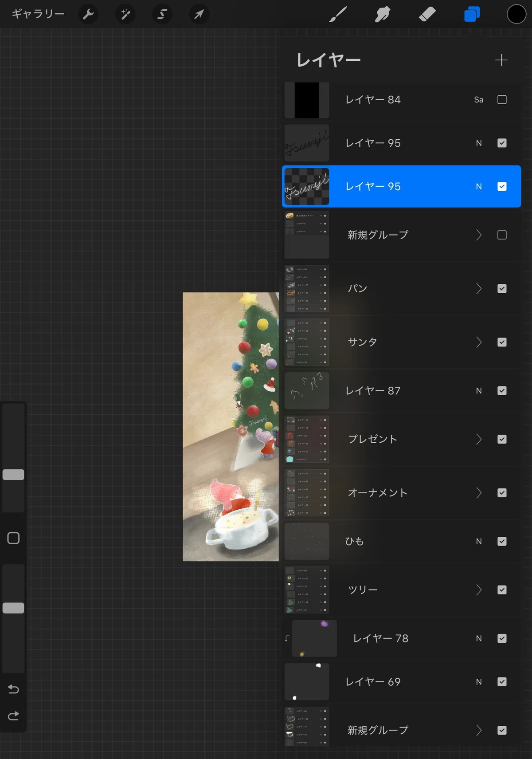The image size is (532, 759).
Task: Open blend mode N on ひも layer
Action: tap(479, 541)
